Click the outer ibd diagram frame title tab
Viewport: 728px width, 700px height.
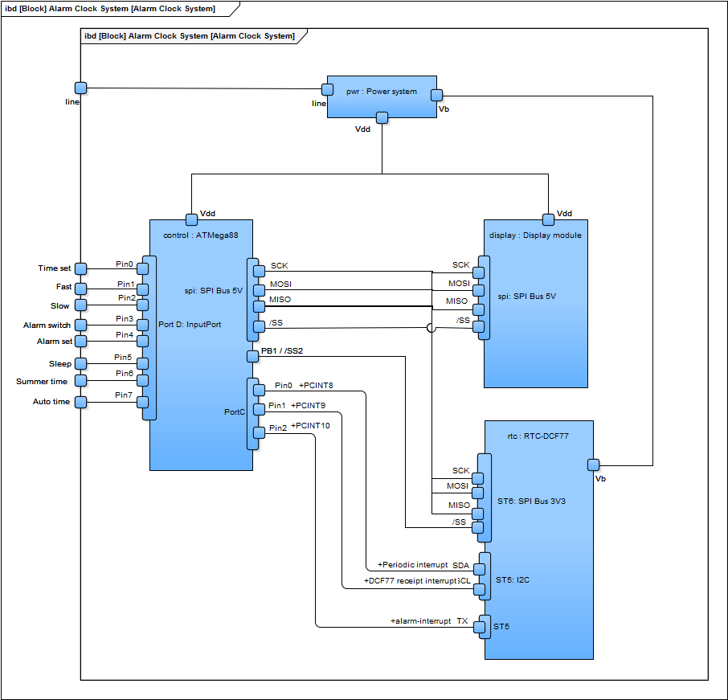112,9
